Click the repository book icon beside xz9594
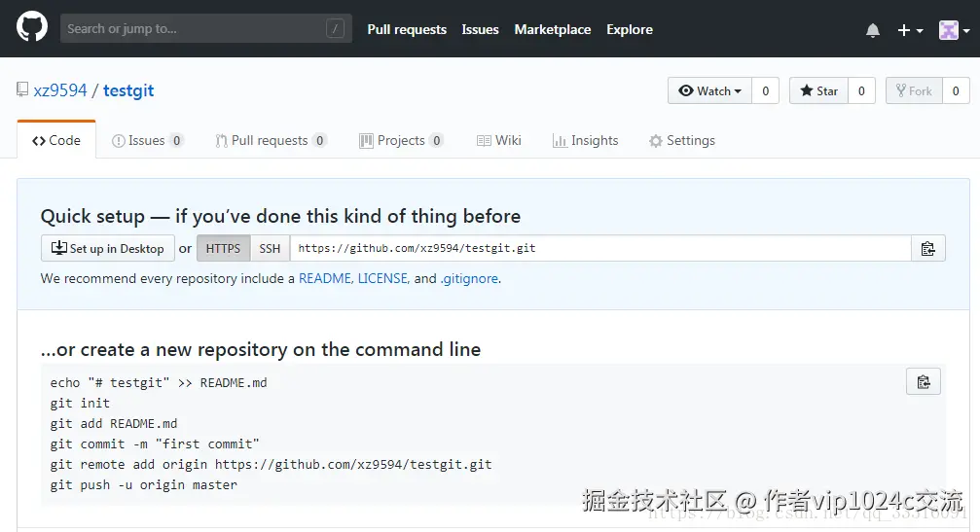The height and width of the screenshot is (532, 980). (22, 89)
